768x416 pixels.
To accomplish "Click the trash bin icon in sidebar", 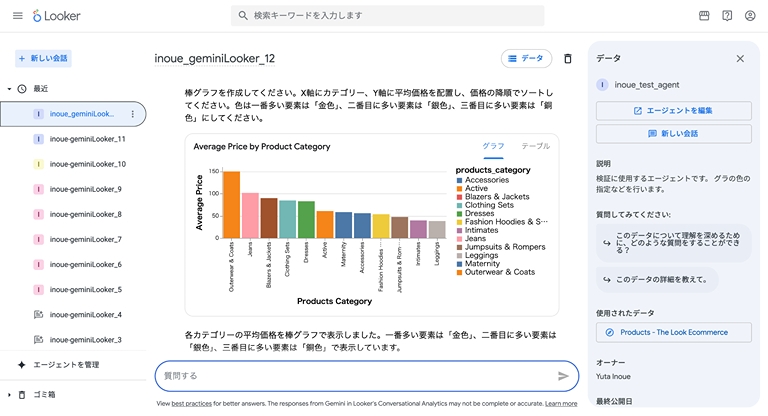I will tap(22, 395).
